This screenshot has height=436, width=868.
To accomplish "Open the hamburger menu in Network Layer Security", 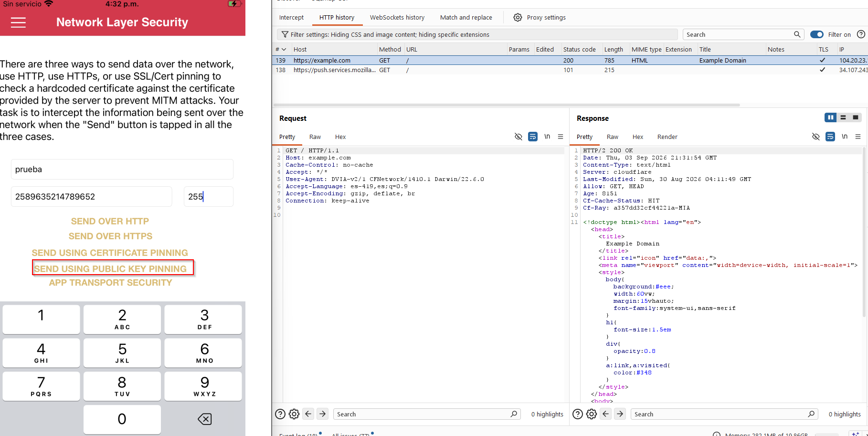I will pyautogui.click(x=18, y=22).
